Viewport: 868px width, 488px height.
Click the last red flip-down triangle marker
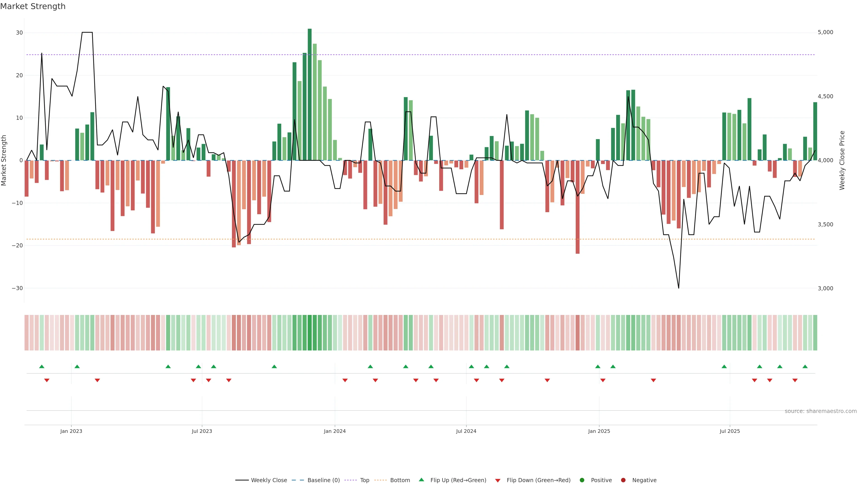[795, 380]
